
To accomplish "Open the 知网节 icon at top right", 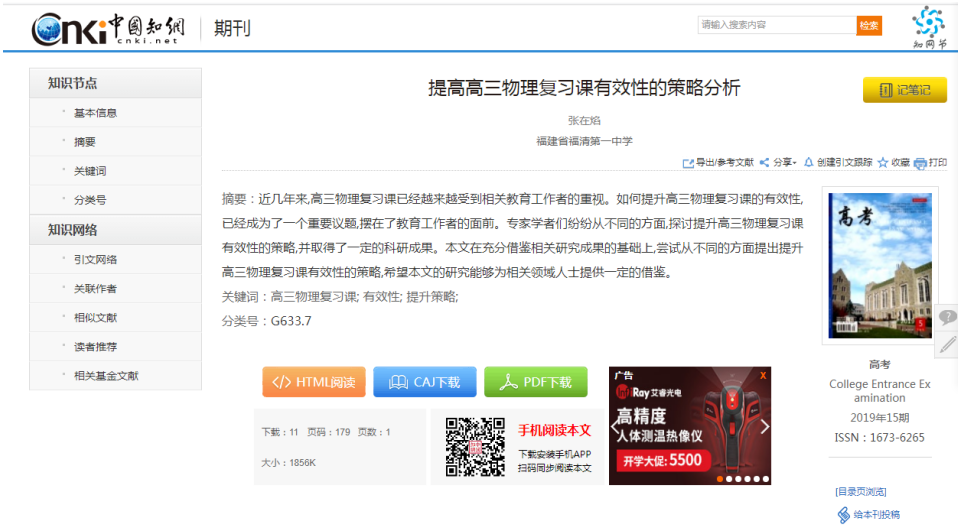I will (929, 27).
